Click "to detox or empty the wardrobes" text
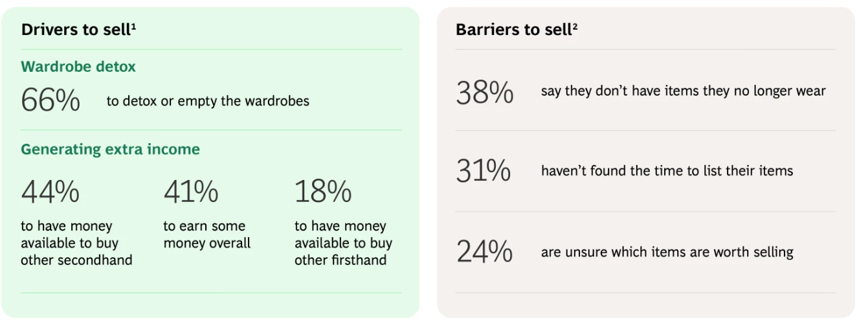This screenshot has width=868, height=327. (208, 101)
